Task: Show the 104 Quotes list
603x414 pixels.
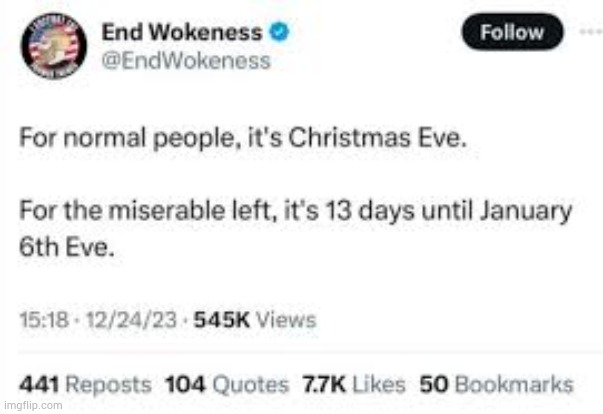Action: (227, 384)
